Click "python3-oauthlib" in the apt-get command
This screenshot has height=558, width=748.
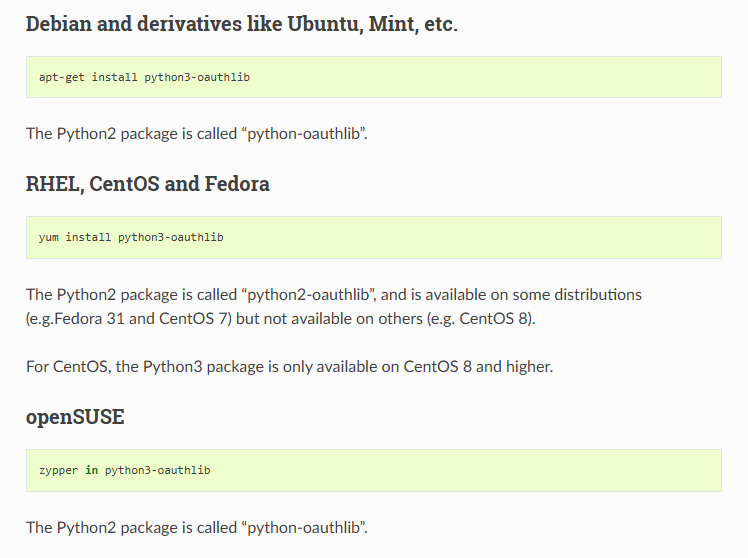click(x=197, y=77)
